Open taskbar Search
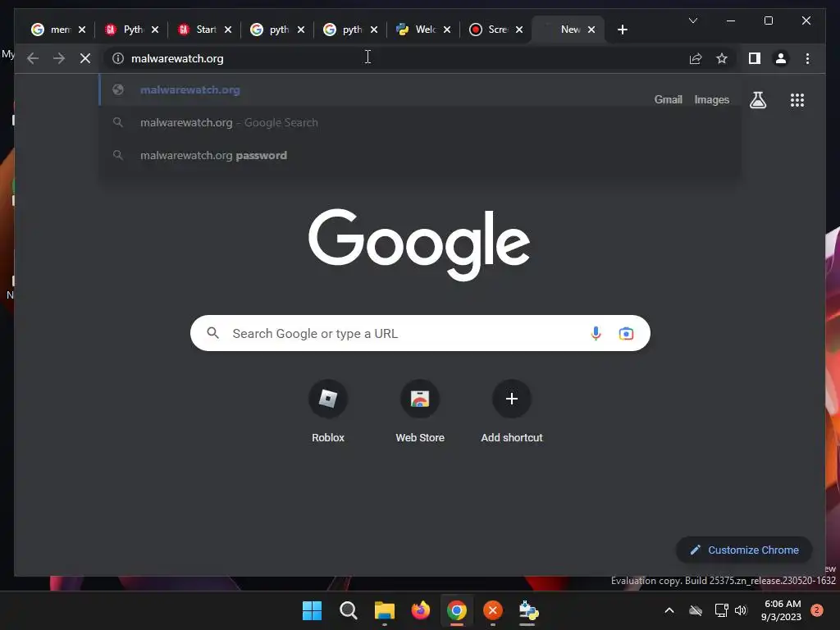This screenshot has height=630, width=840. [348, 610]
